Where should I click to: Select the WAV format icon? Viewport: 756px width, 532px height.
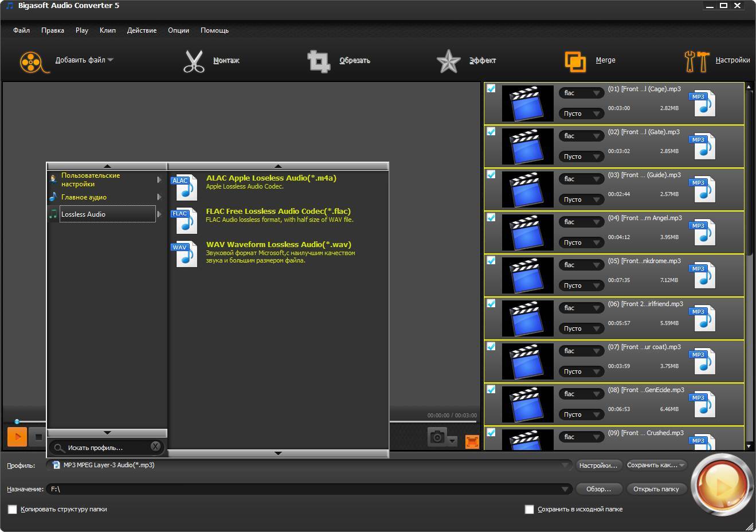pos(185,255)
